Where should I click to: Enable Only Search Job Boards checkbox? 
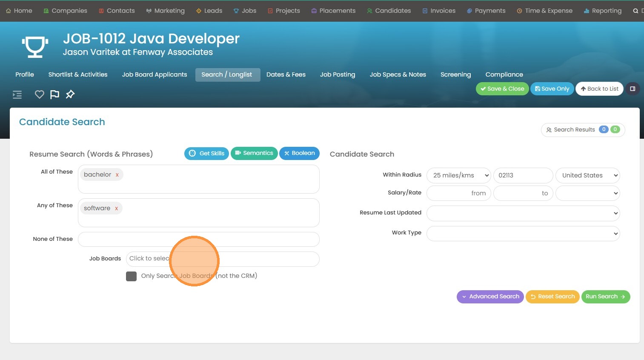click(131, 276)
